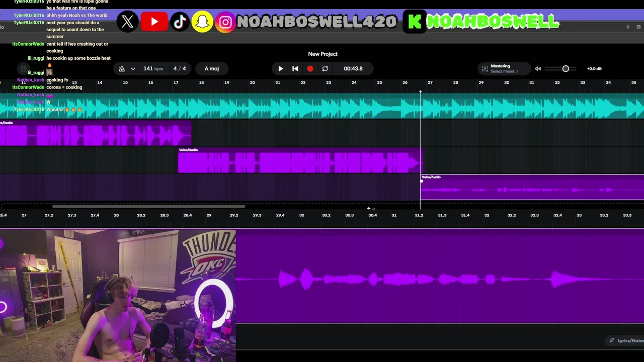Select the middle Voice/Audio clip on track three
Viewport: 644px width, 362px height.
point(300,161)
